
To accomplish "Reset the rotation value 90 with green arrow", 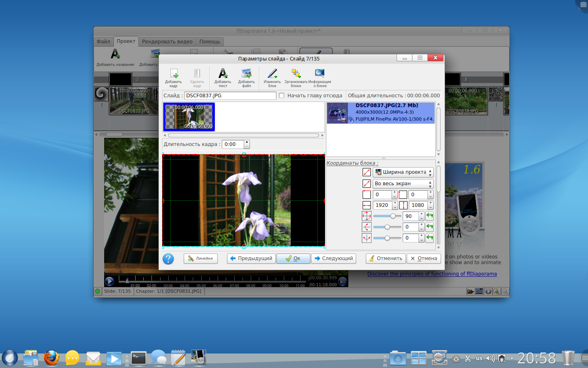I will click(x=430, y=216).
